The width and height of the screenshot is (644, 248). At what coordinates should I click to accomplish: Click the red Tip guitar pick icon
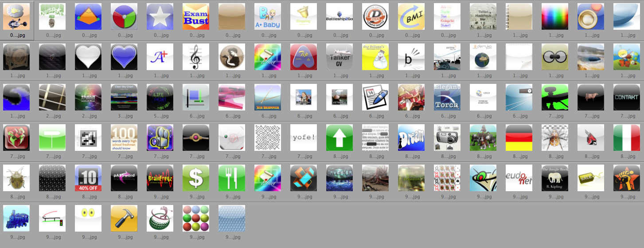click(304, 57)
